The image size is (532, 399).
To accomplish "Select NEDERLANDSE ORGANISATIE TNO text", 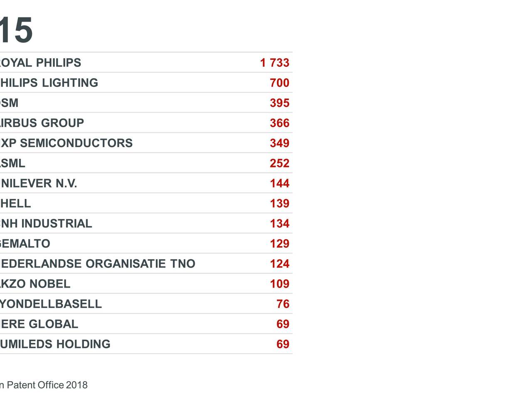I will pos(97,264).
